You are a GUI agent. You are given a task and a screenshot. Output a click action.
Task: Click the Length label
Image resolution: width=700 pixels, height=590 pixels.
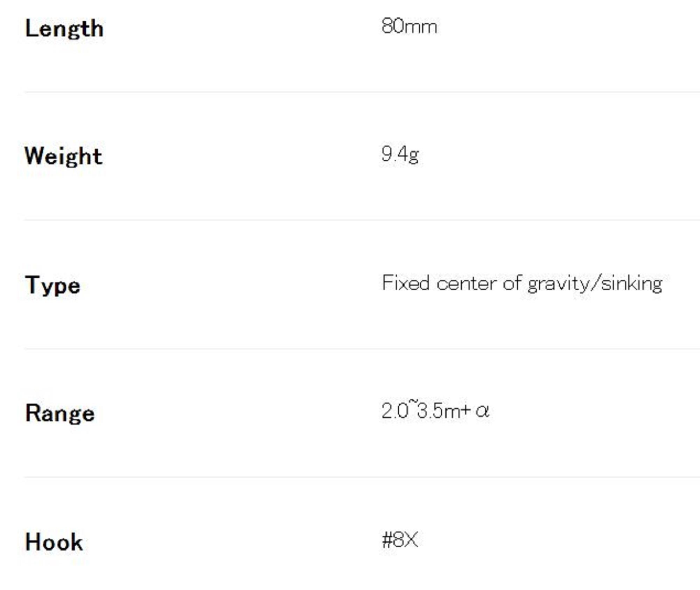tap(64, 28)
